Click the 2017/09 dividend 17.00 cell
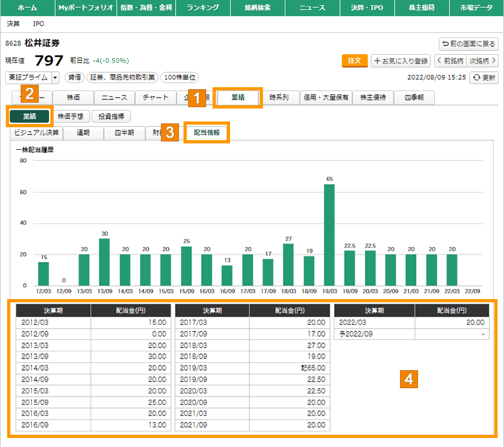 point(289,334)
